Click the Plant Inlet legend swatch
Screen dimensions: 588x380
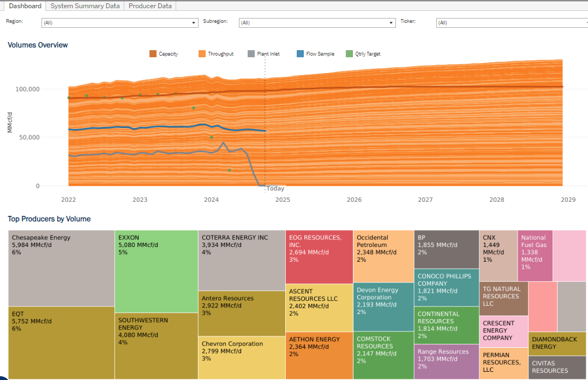[251, 54]
